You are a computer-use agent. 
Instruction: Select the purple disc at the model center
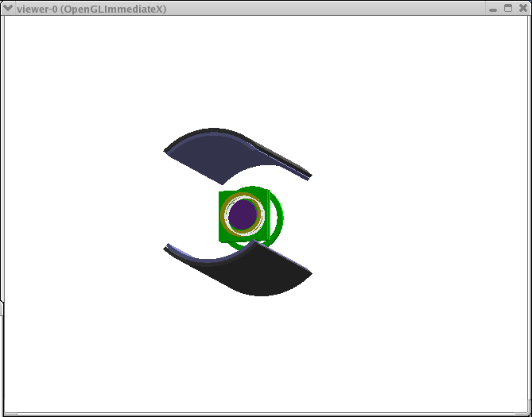(x=243, y=215)
